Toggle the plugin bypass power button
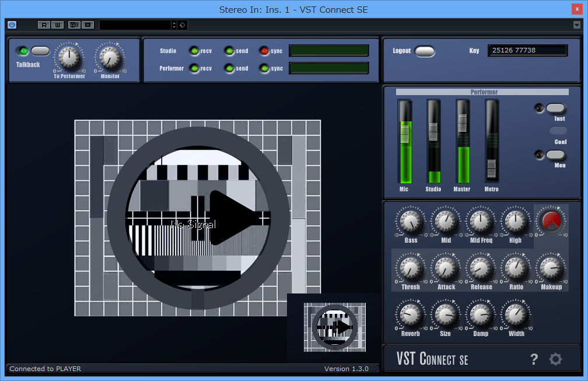The image size is (588, 381). tap(12, 25)
